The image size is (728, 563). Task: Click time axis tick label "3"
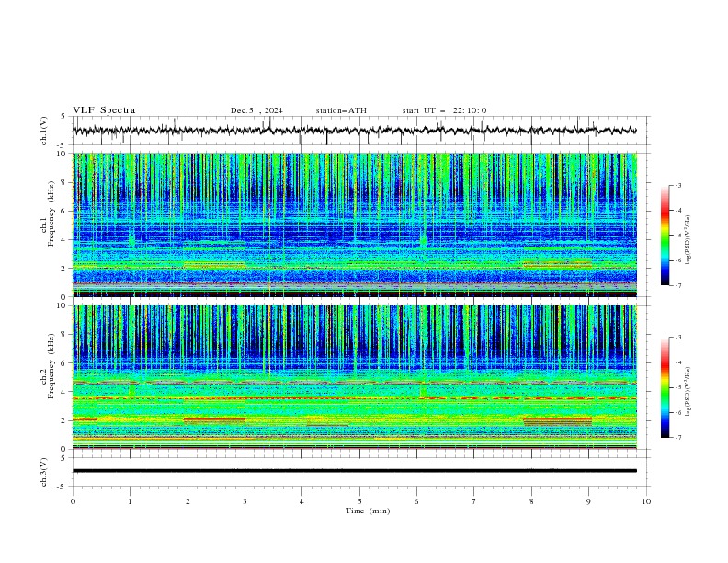tap(245, 501)
